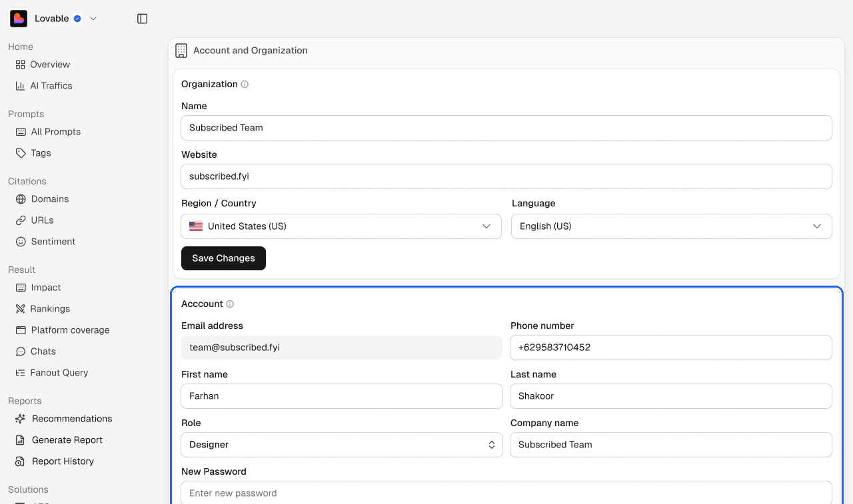Click the AI Traffics chart icon
Image resolution: width=853 pixels, height=504 pixels.
[x=20, y=86]
